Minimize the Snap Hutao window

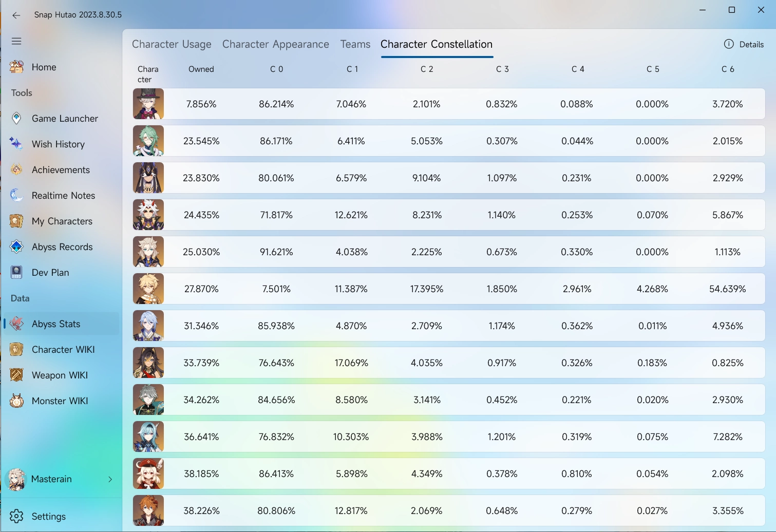[x=703, y=10]
